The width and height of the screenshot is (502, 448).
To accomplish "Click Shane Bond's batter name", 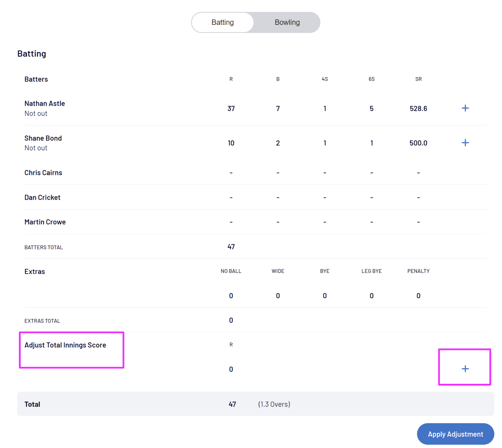I will coord(43,138).
